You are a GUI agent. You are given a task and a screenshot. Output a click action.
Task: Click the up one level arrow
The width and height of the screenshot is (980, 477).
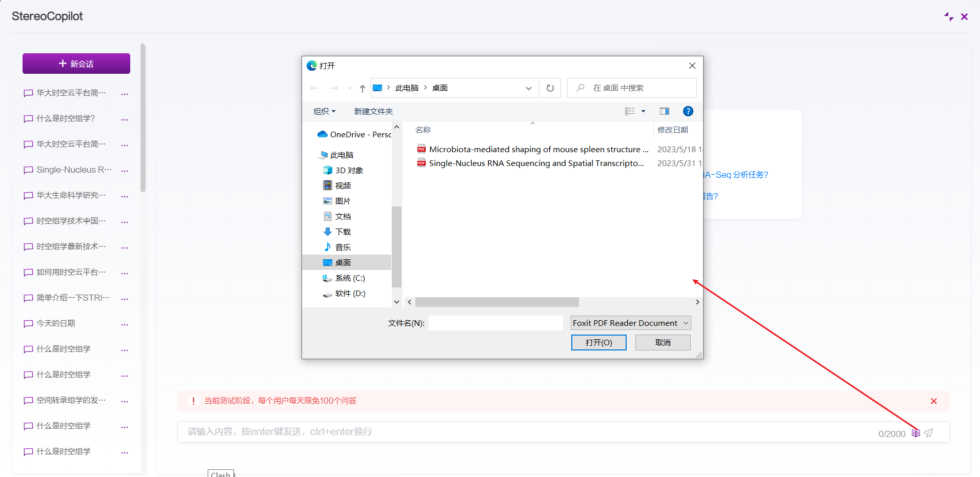[363, 88]
